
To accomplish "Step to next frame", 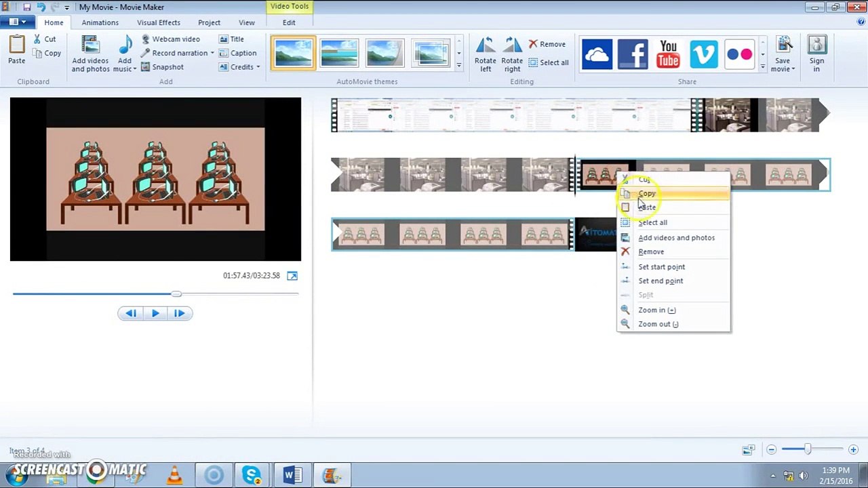I will (180, 313).
